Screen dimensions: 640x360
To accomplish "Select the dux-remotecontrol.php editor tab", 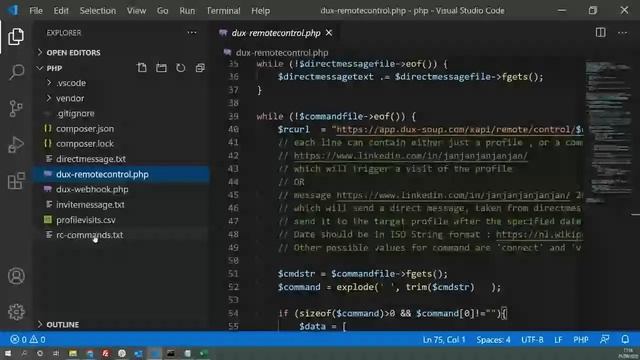I will pos(276,33).
